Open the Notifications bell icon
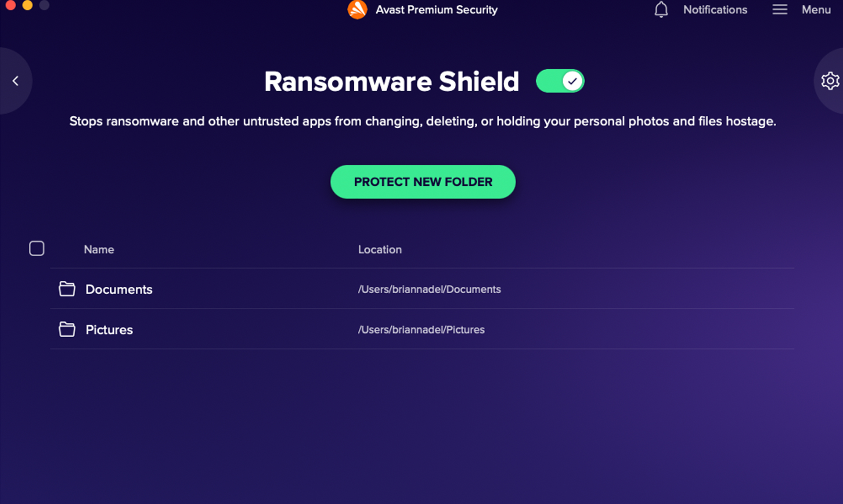This screenshot has height=504, width=843. click(661, 10)
